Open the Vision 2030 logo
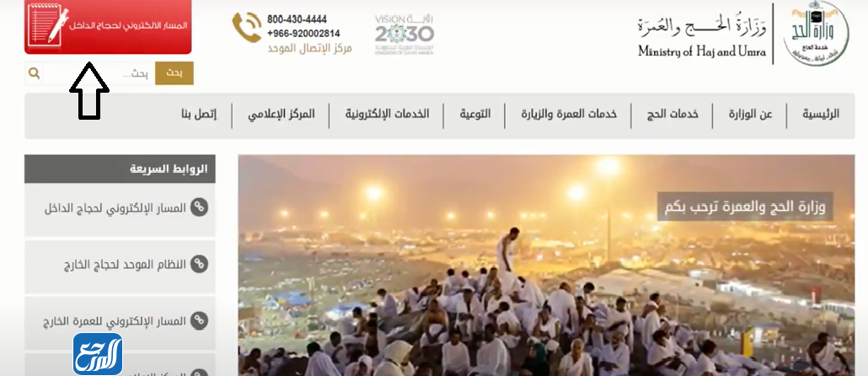868x376 pixels. pos(405,35)
